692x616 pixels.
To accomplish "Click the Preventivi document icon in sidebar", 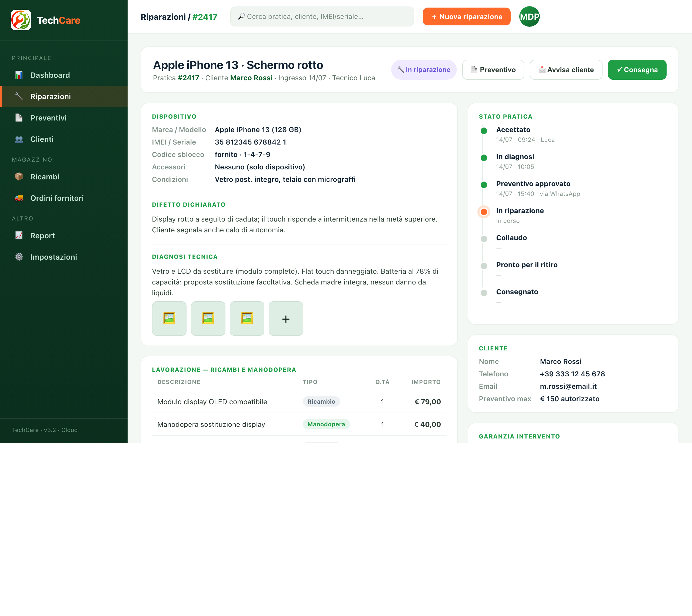I will (19, 118).
